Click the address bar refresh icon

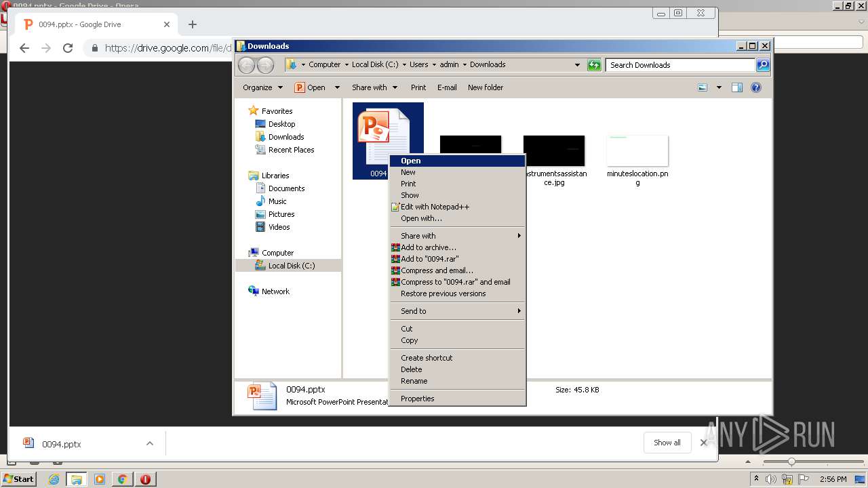coord(594,65)
